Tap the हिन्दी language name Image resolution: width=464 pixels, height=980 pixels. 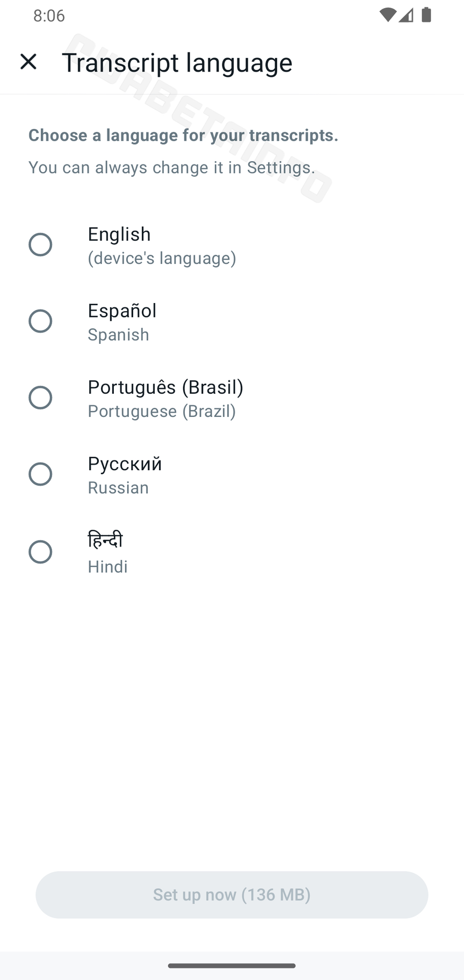click(105, 539)
